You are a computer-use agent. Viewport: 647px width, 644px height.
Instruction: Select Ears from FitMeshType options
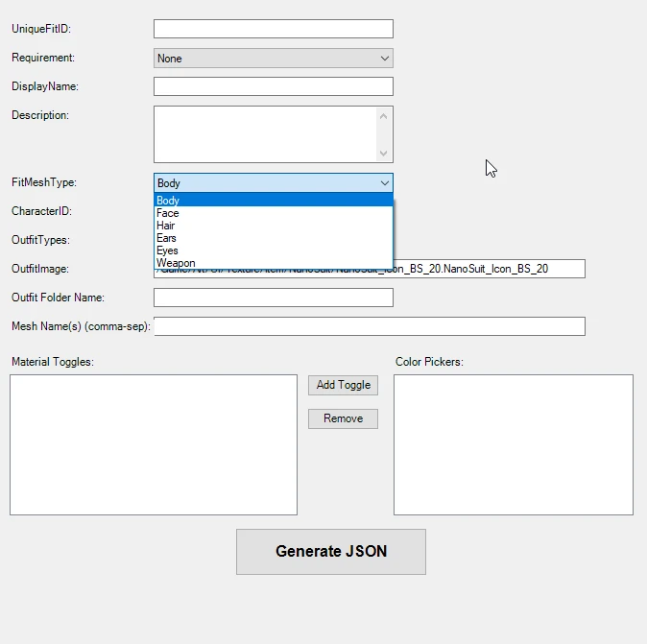click(273, 238)
